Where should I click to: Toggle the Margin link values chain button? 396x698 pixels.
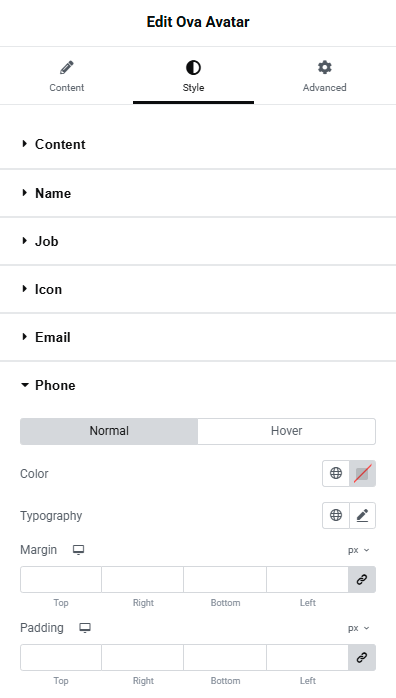(362, 580)
